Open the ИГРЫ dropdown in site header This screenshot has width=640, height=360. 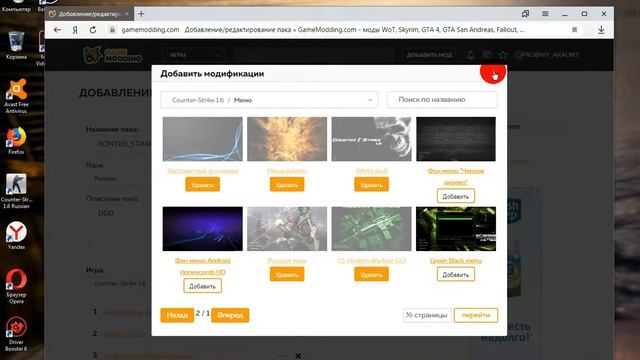click(194, 55)
